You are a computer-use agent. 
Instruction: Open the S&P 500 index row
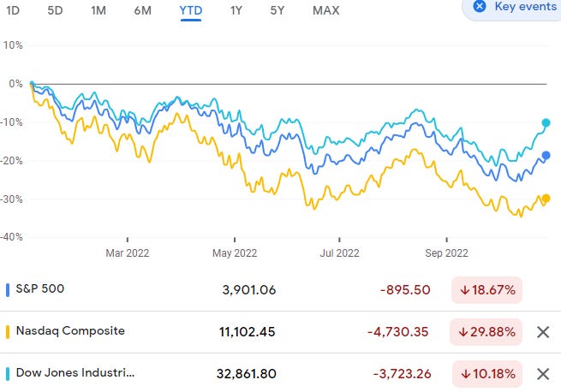pos(281,290)
